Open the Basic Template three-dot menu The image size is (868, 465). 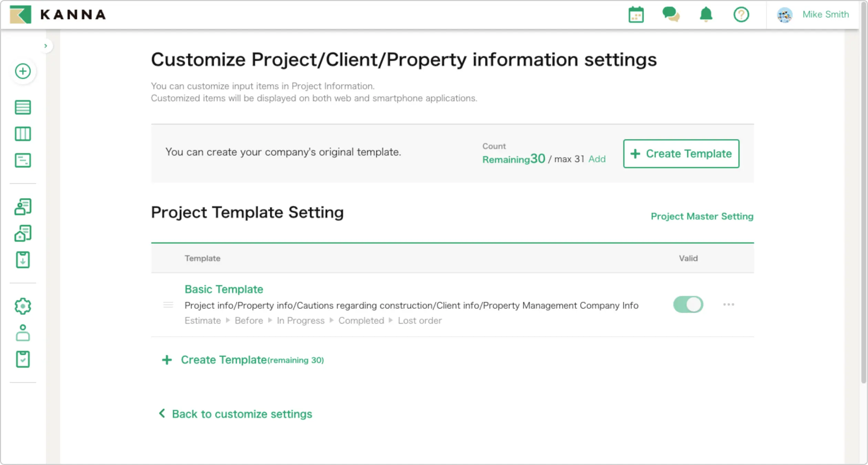coord(728,304)
